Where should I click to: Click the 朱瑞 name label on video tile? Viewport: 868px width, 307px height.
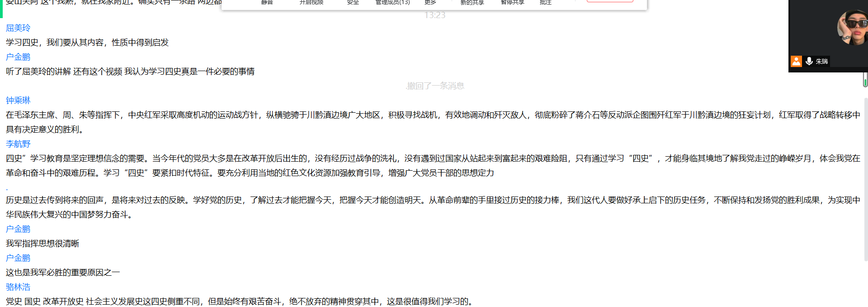[822, 62]
